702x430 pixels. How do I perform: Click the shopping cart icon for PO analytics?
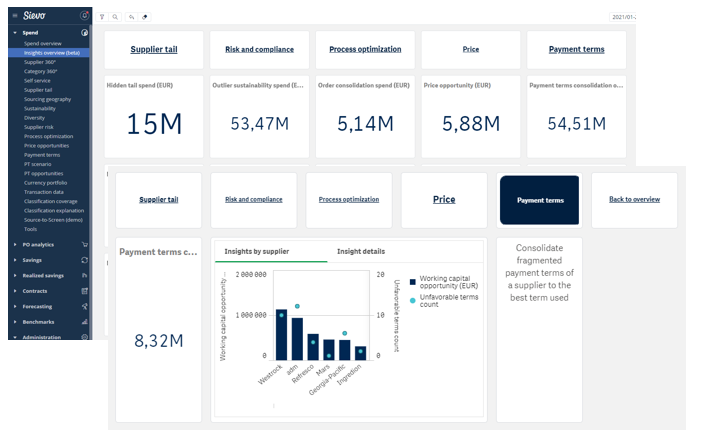85,244
